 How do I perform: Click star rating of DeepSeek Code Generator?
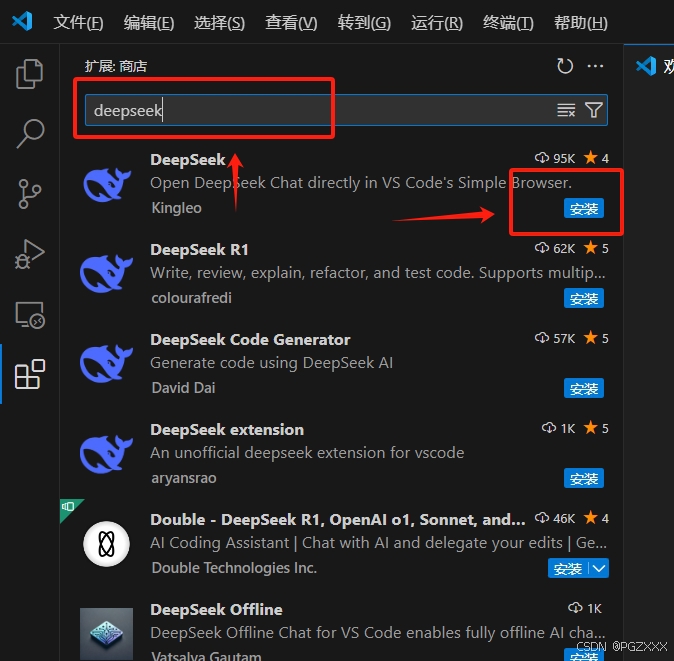(596, 338)
